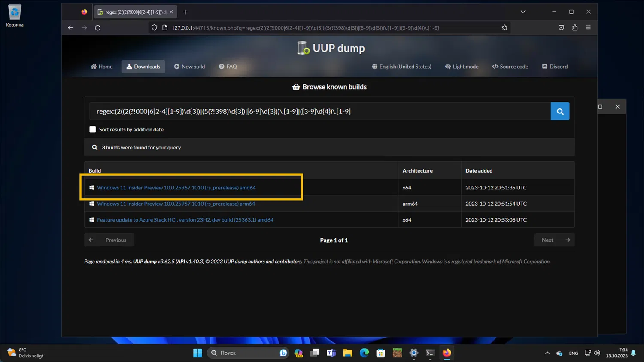Open Task View on the taskbar

coord(315,353)
